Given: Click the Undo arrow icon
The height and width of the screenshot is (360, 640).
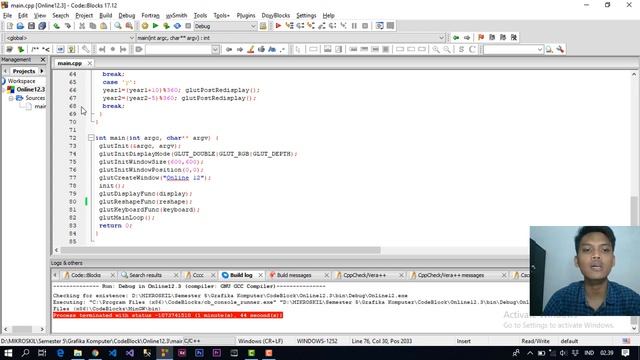Looking at the screenshot, I should coord(56,26).
